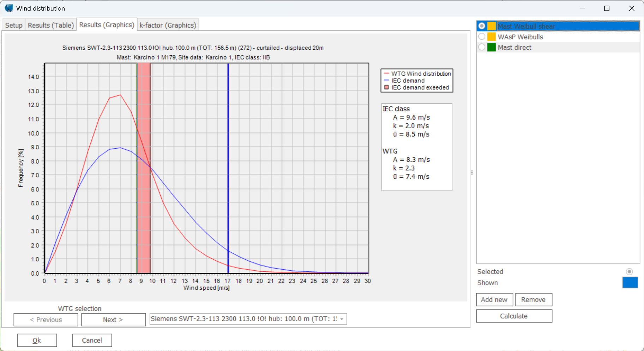The image size is (644, 351).
Task: Switch to k-factor (Graphics) tab
Action: point(168,25)
